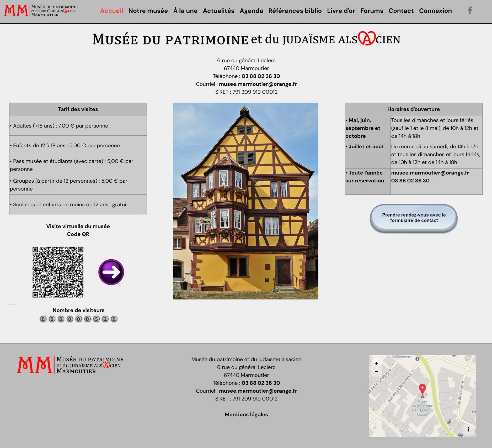Image resolution: width=492 pixels, height=448 pixels.
Task: Click the Nombre de visiteurs counter
Action: pos(78,319)
